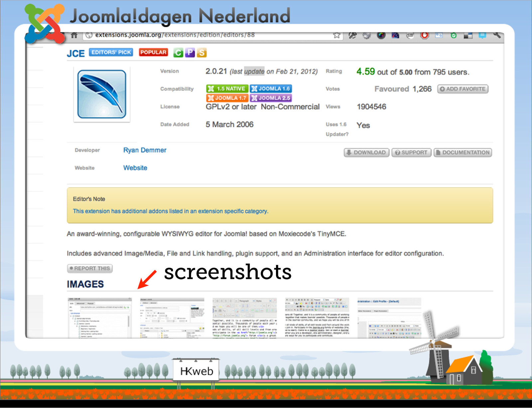Open the Edit Profile screenshot thumbnail
This screenshot has width=532, height=410.
[389, 318]
